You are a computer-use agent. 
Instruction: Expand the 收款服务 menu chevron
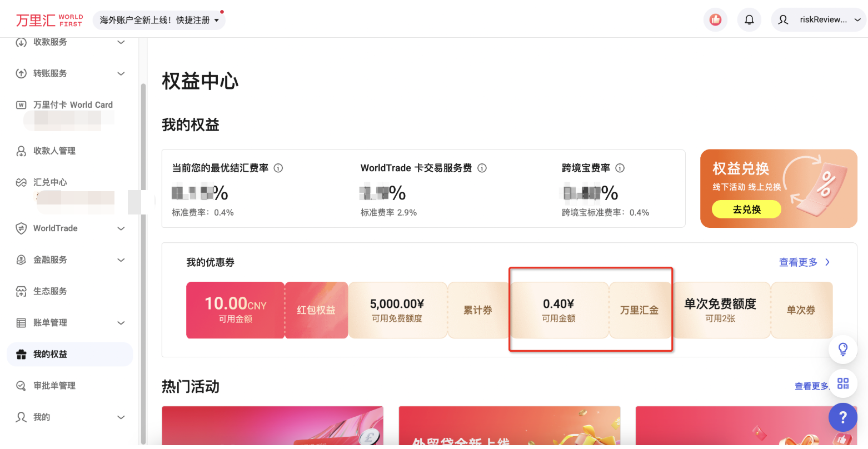[121, 42]
